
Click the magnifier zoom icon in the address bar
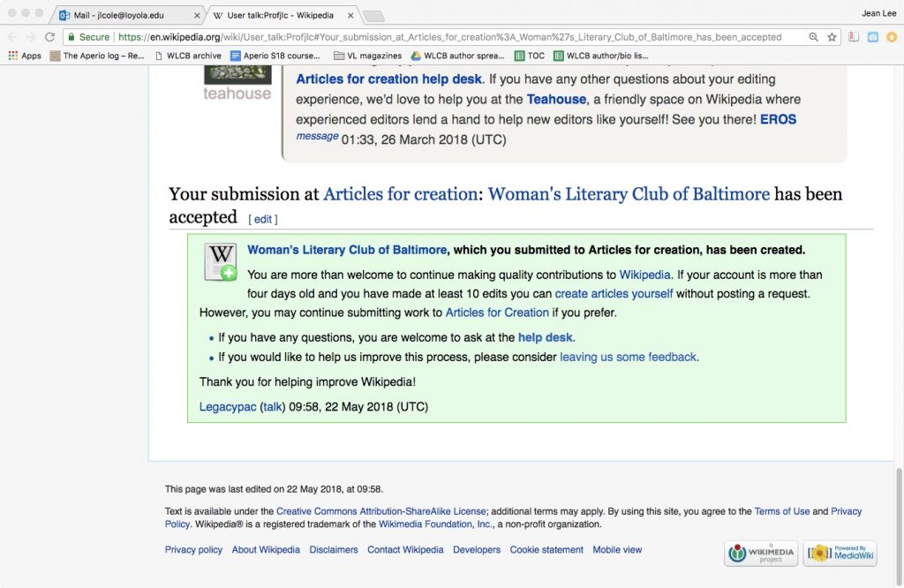point(813,38)
